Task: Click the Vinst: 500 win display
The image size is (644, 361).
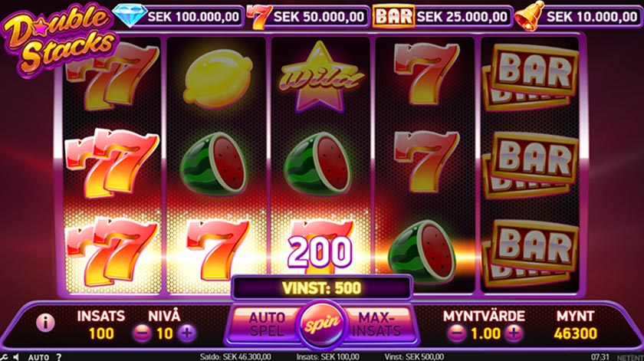Action: point(321,287)
